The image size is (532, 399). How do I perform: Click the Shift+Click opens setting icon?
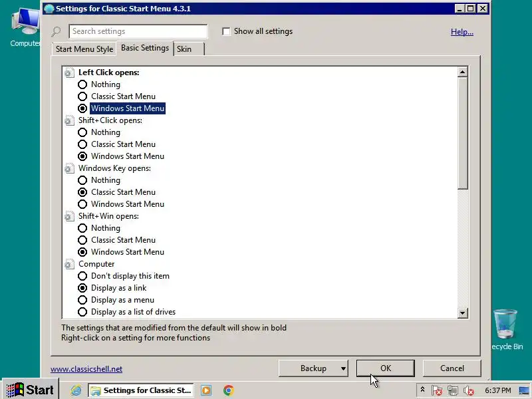(69, 120)
